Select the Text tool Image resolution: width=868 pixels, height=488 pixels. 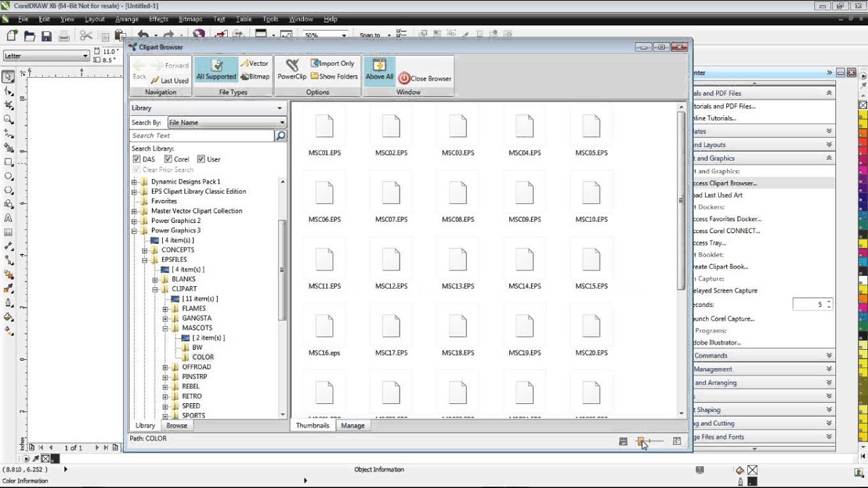point(9,218)
